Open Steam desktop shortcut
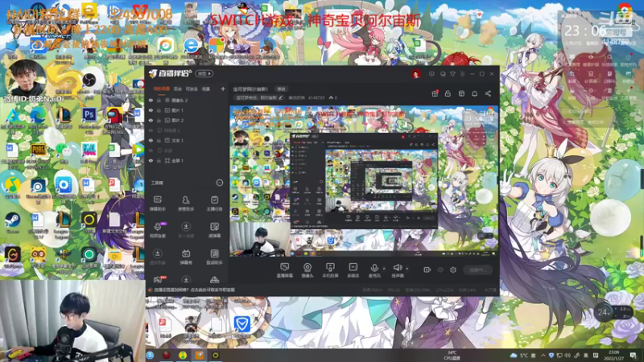This screenshot has width=644, height=362. 12,223
